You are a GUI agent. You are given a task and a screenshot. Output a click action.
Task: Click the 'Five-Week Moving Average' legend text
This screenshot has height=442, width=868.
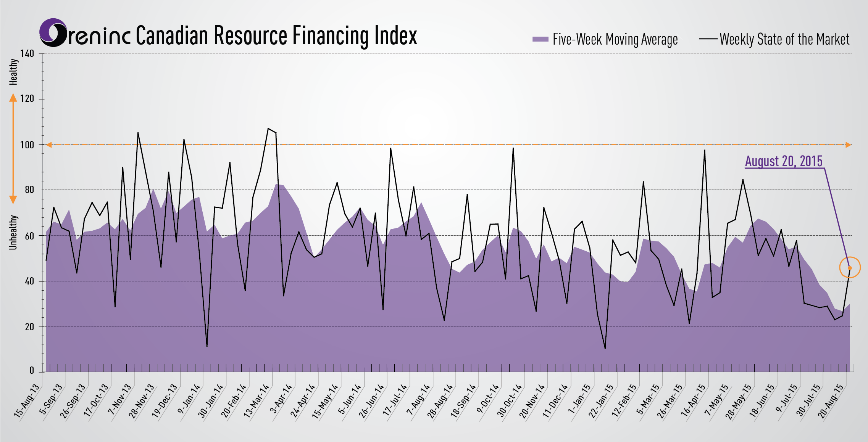615,39
